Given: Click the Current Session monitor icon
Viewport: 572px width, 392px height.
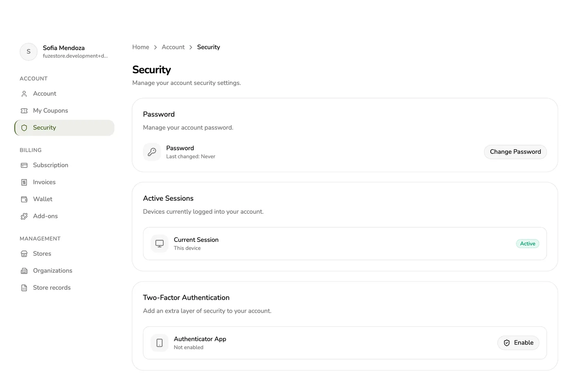Looking at the screenshot, I should click(160, 244).
